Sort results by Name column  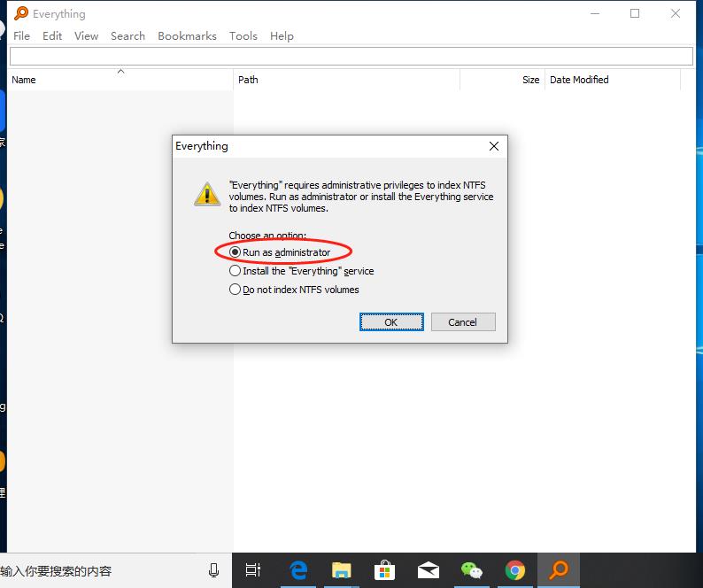coord(120,80)
